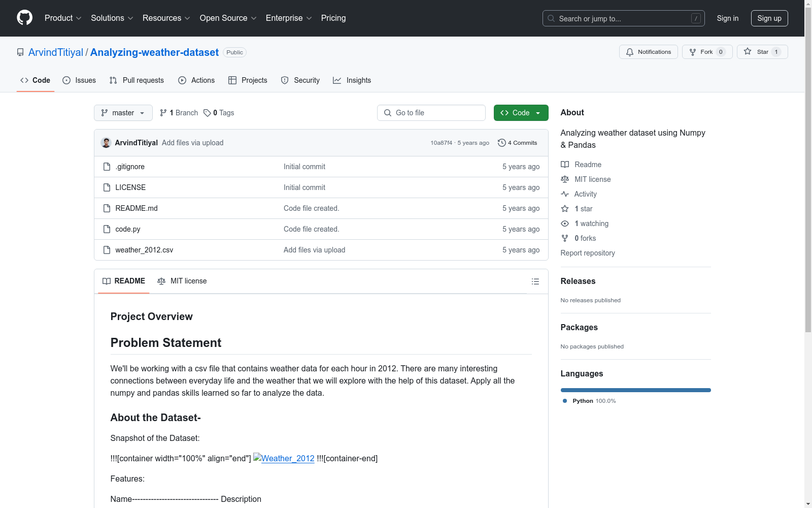Click the Python 100.0% language link

click(x=589, y=401)
